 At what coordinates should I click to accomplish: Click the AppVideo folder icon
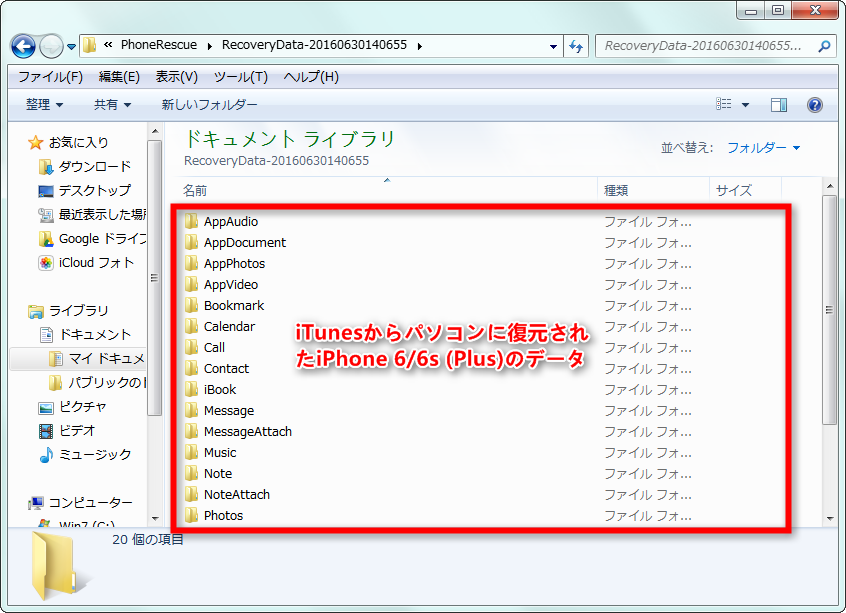192,284
